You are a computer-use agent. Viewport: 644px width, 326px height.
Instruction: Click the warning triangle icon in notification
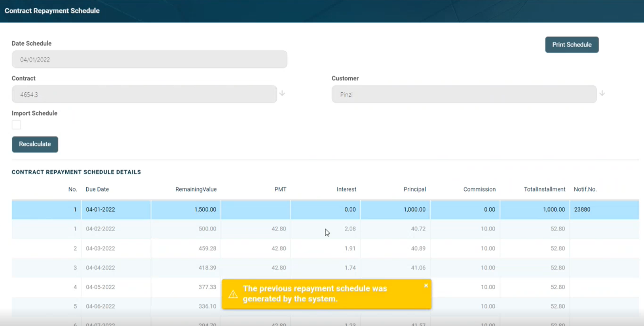pos(233,294)
